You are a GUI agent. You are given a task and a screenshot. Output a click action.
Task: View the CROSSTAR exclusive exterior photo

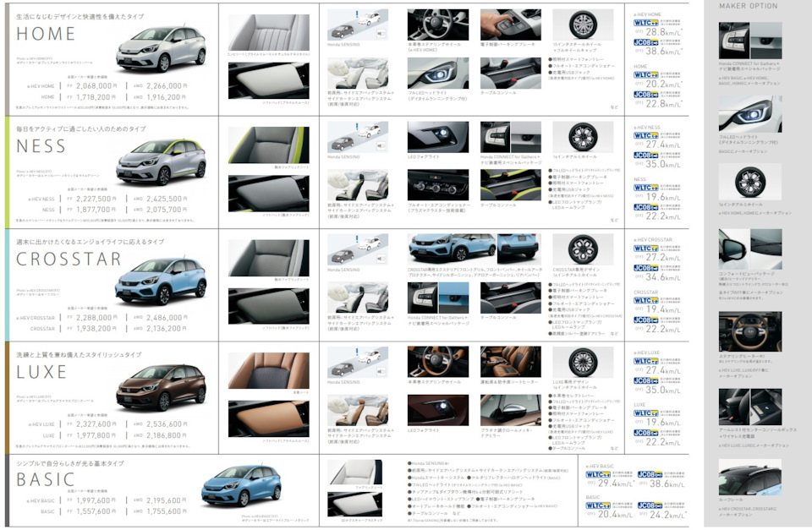[475, 249]
